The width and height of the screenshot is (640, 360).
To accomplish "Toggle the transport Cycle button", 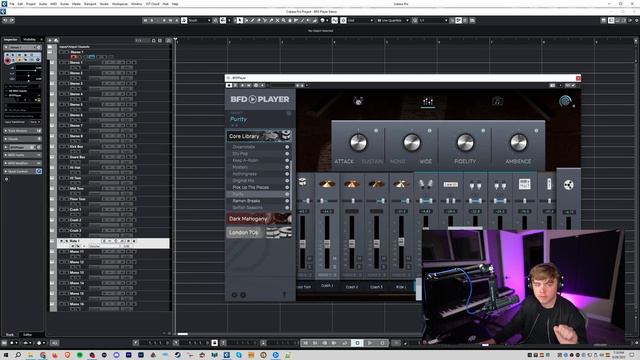I will 345,343.
